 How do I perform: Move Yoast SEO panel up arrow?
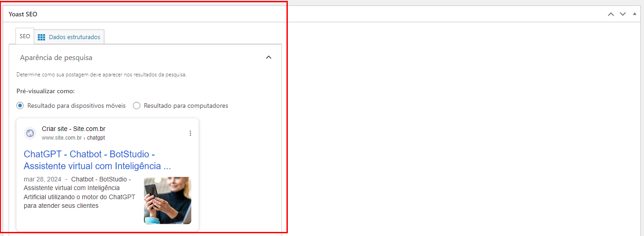(x=611, y=14)
